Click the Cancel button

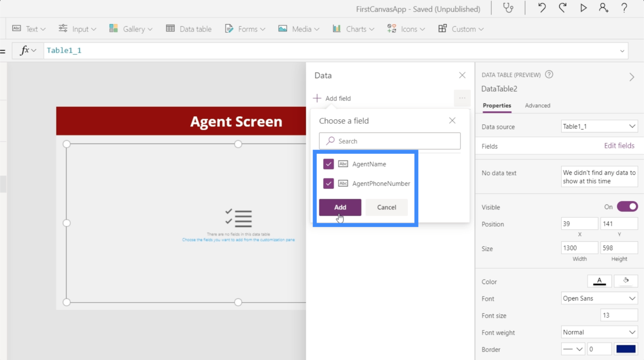(386, 207)
